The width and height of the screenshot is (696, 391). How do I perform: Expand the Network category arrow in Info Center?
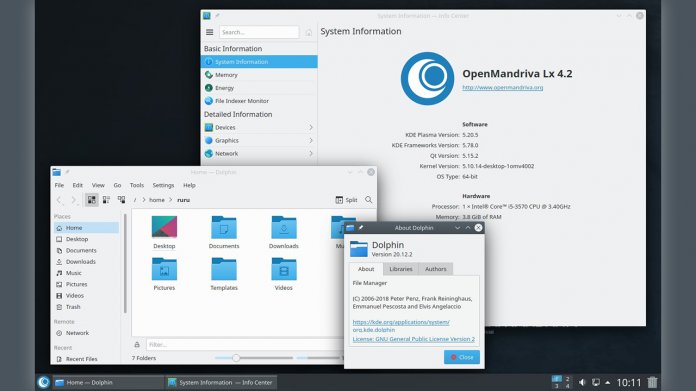click(311, 154)
